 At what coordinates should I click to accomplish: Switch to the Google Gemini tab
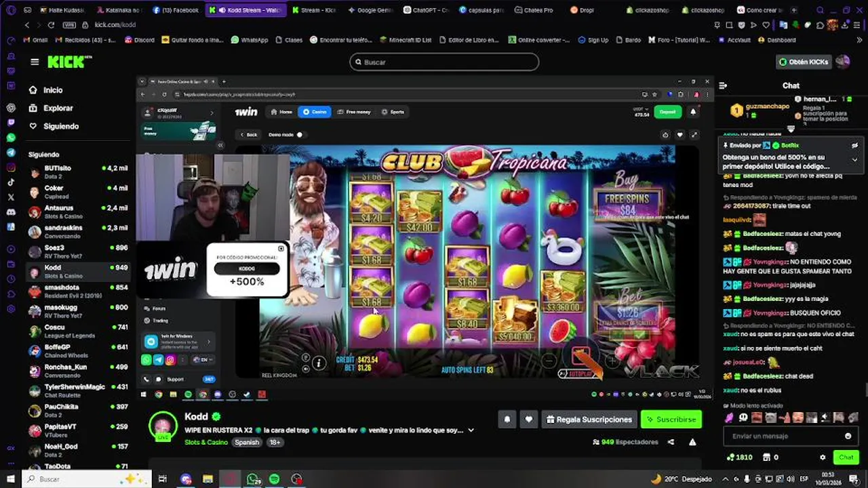(370, 10)
